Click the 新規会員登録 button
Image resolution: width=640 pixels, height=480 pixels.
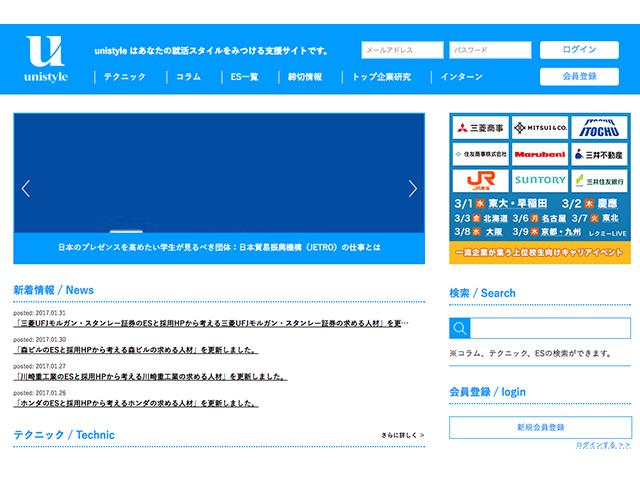pos(540,427)
